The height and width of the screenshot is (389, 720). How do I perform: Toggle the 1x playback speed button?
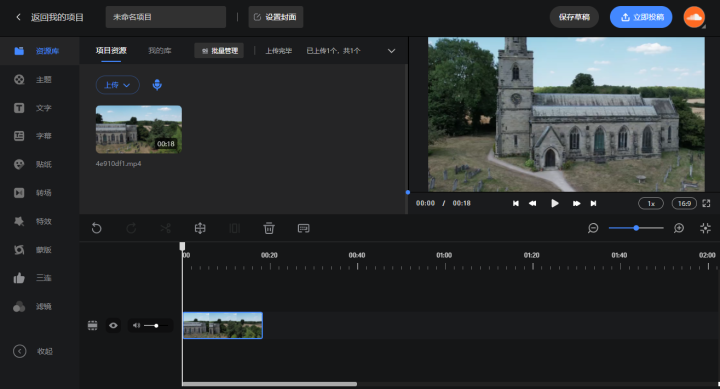[x=651, y=203]
